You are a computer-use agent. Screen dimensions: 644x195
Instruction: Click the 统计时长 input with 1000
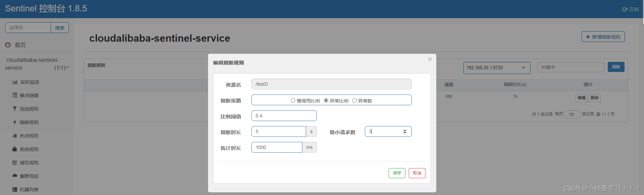[277, 147]
